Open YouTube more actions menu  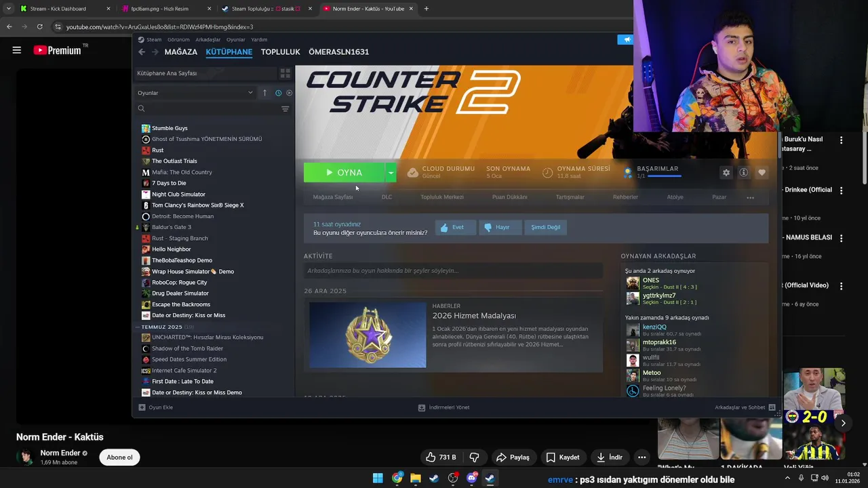pyautogui.click(x=642, y=457)
